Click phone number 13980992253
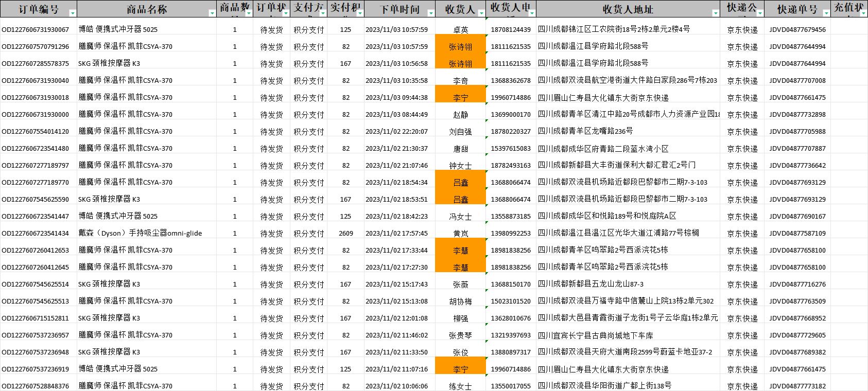Screen dimensions: 868x391 (511, 234)
